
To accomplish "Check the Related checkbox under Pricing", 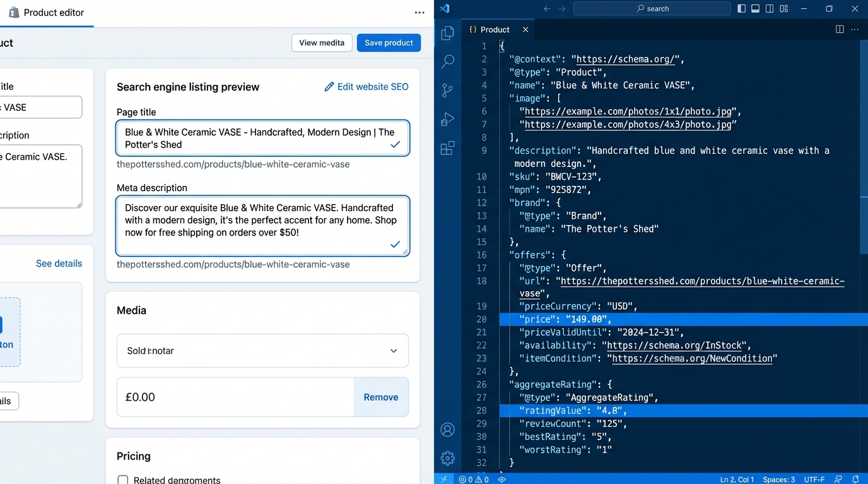I will pos(123,480).
